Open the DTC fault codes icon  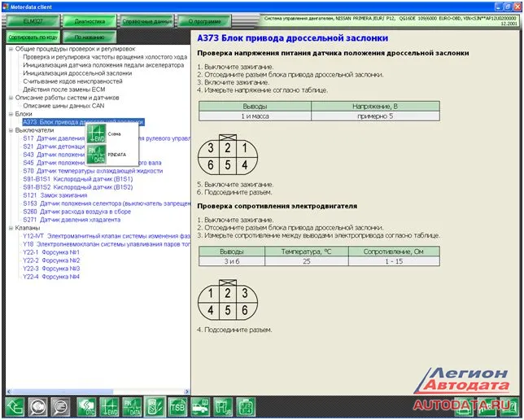86,407
